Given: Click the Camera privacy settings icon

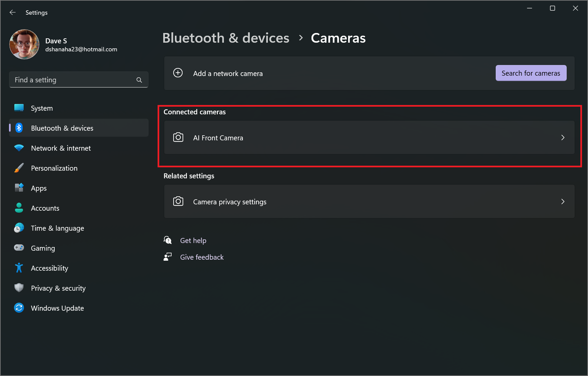Looking at the screenshot, I should click(178, 201).
